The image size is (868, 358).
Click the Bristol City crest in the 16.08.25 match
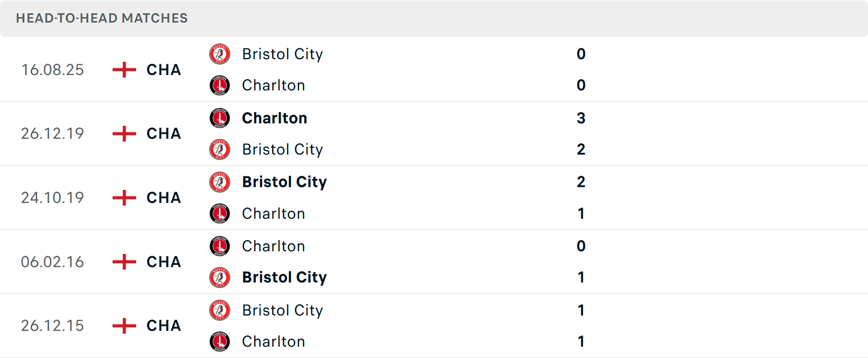pos(220,54)
